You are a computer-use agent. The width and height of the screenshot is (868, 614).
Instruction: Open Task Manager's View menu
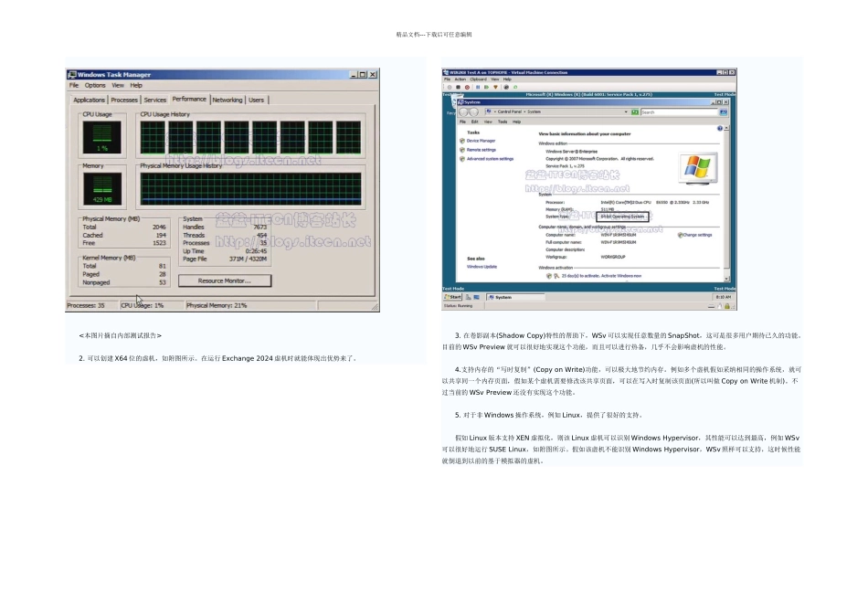(x=118, y=85)
